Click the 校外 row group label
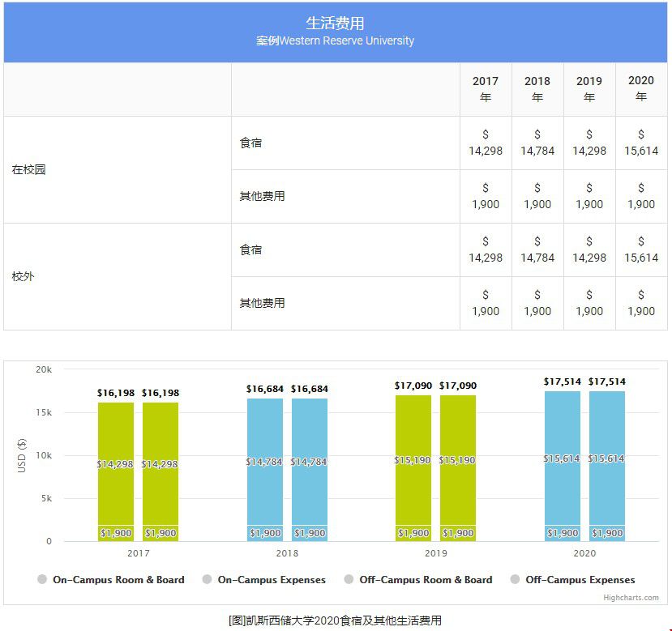672x631 pixels. (x=24, y=276)
